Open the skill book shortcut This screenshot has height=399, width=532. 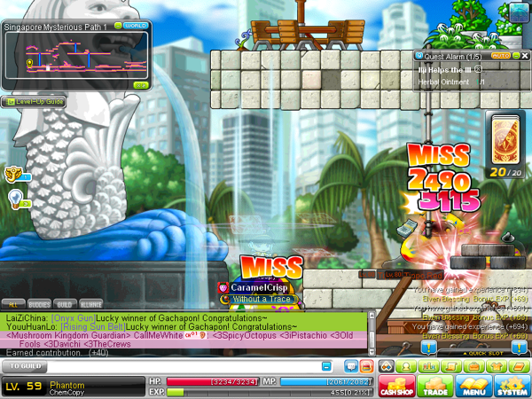pyautogui.click(x=519, y=366)
